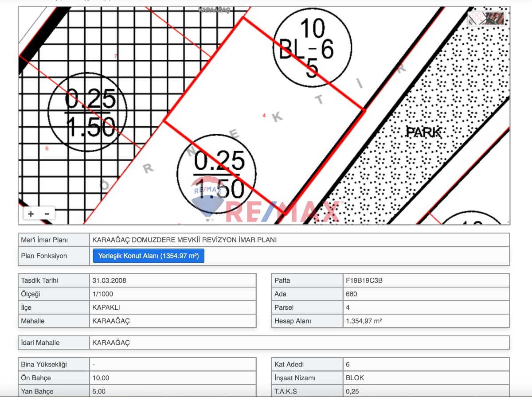Click the 0.25/1.50 circle inside parcel 4

(216, 174)
